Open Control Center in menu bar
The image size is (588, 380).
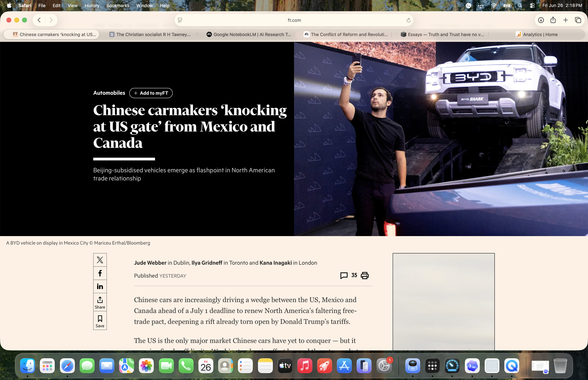(532, 5)
